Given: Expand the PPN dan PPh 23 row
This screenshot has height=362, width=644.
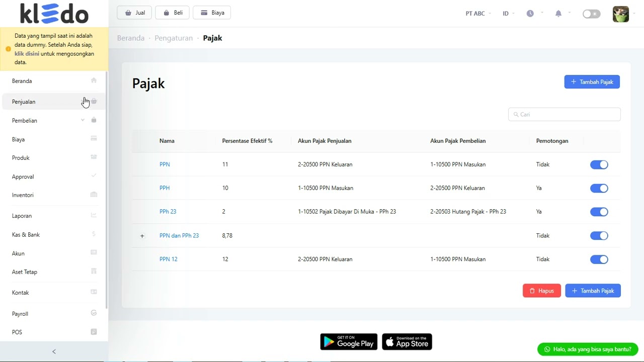Looking at the screenshot, I should click(142, 236).
